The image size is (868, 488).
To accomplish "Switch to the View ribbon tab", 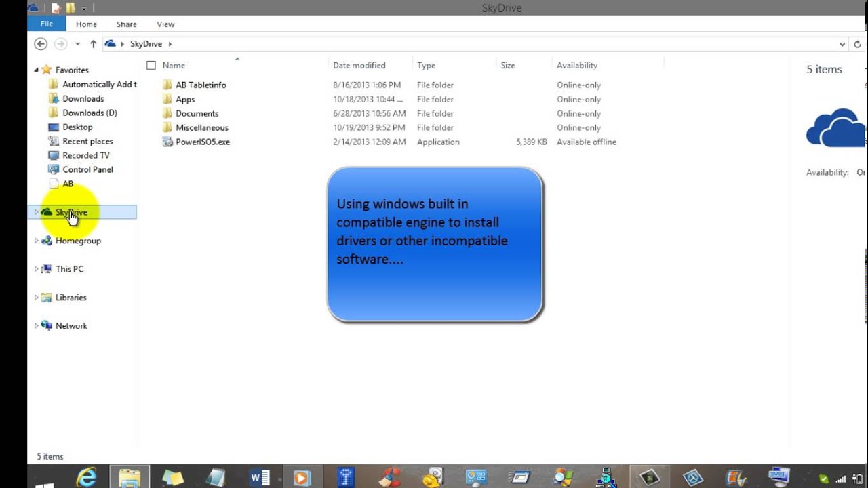I will coord(165,24).
